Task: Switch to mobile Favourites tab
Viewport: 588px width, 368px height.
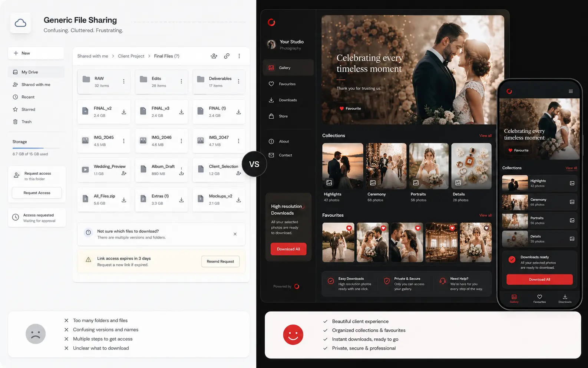Action: click(x=539, y=299)
